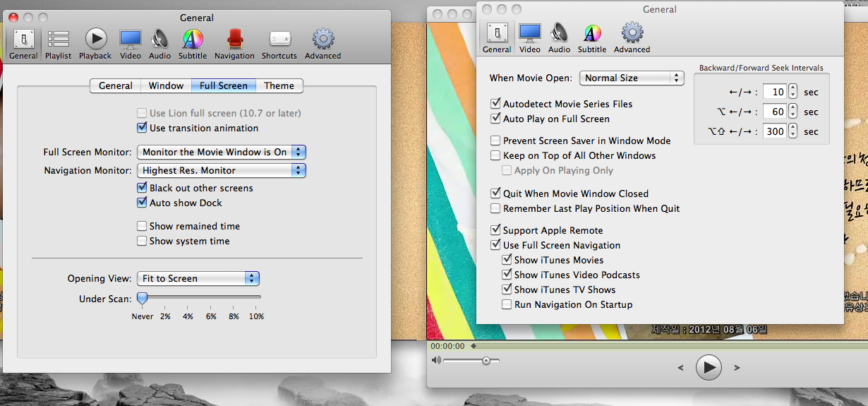Viewport: 868px width, 406px height.
Task: Click the movie seek bar timeline
Action: (x=668, y=346)
